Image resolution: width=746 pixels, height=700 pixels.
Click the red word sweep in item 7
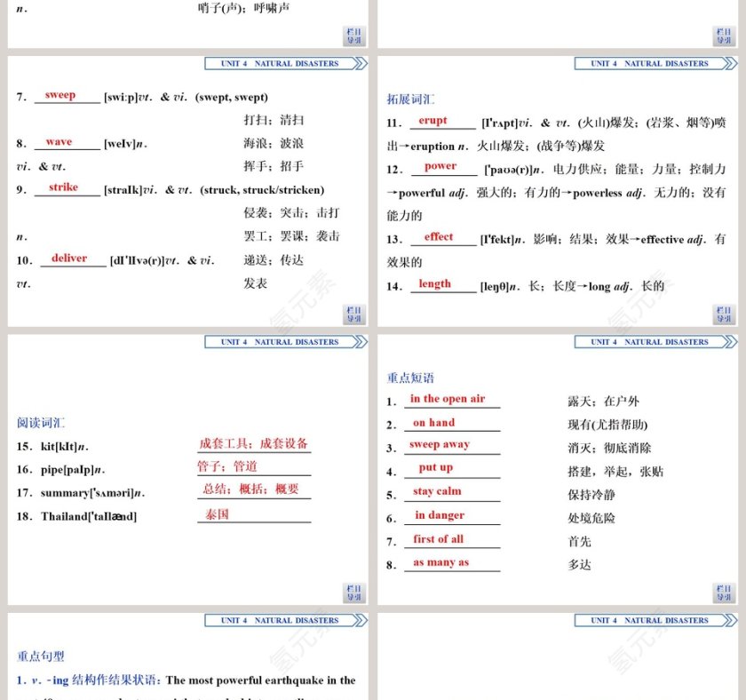pyautogui.click(x=62, y=94)
